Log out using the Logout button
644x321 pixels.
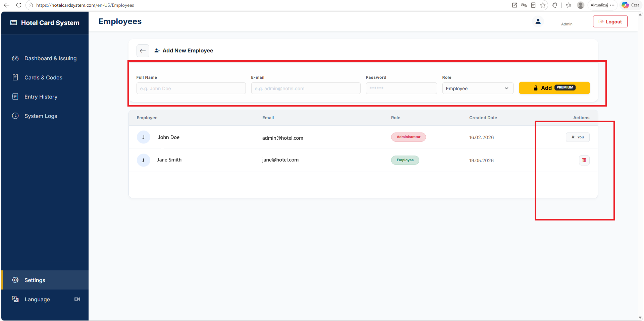click(610, 21)
